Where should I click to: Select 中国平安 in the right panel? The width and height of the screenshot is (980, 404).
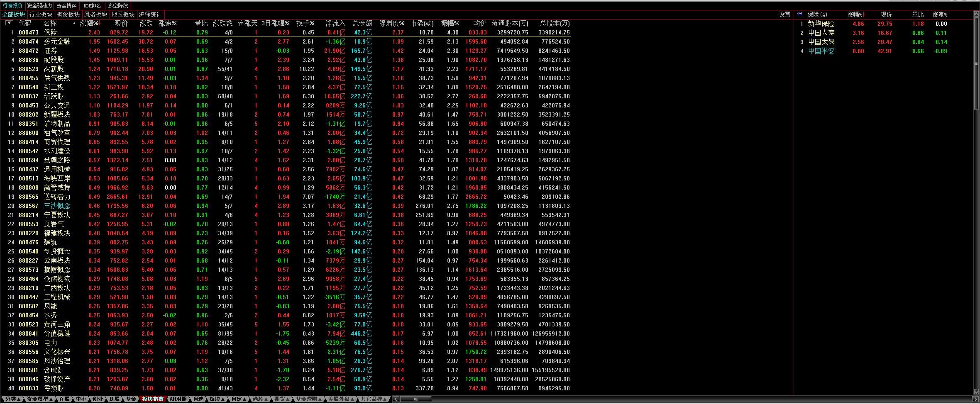coord(883,51)
